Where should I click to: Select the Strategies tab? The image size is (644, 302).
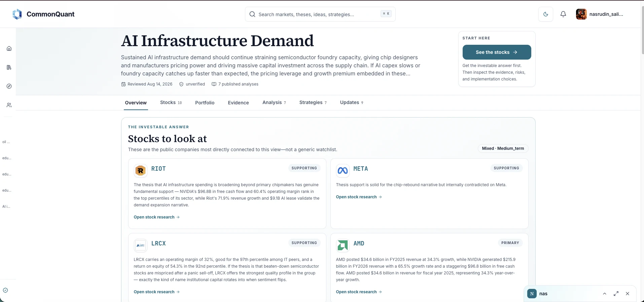313,103
